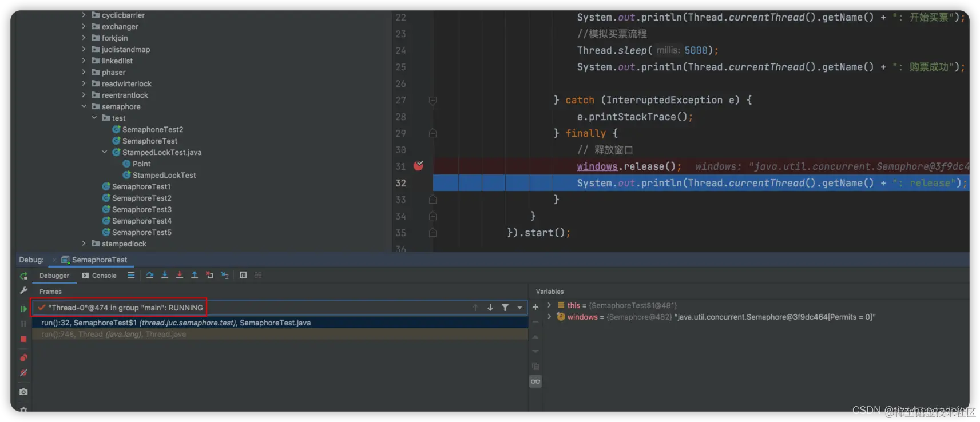The image size is (980, 422).
Task: Toggle show watches glasses icon
Action: point(535,381)
